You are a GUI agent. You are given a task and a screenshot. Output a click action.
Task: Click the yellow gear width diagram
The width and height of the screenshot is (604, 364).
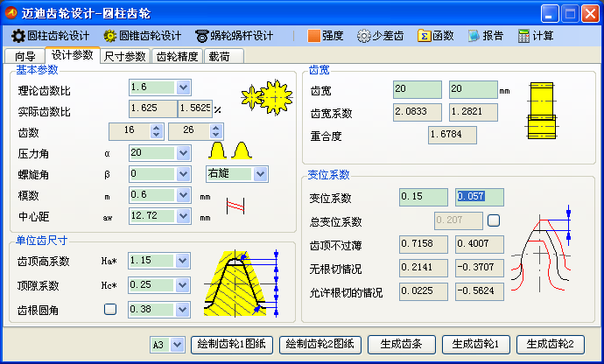pyautogui.click(x=542, y=110)
